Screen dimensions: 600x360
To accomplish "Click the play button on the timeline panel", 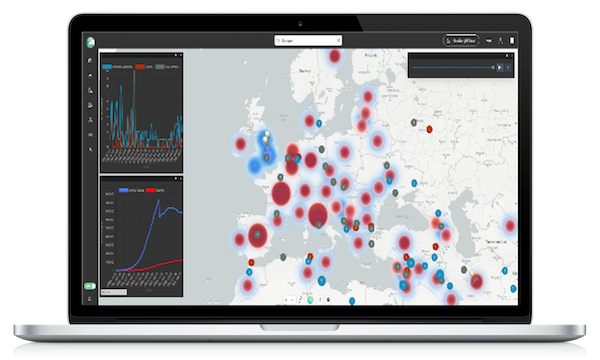I will [499, 67].
